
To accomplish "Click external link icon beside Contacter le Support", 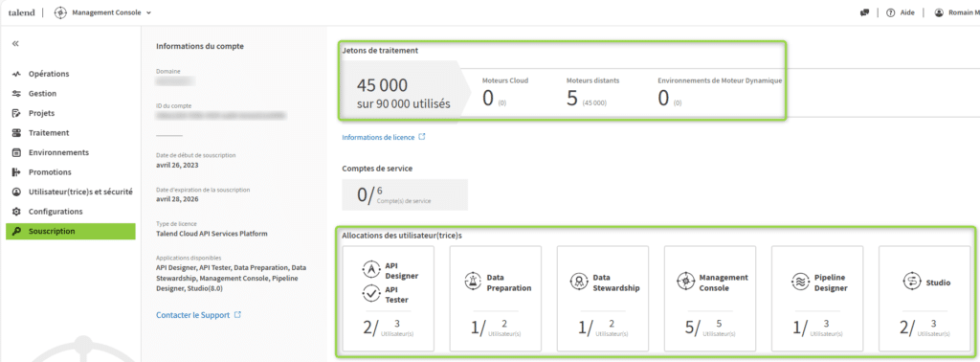I will tap(237, 314).
